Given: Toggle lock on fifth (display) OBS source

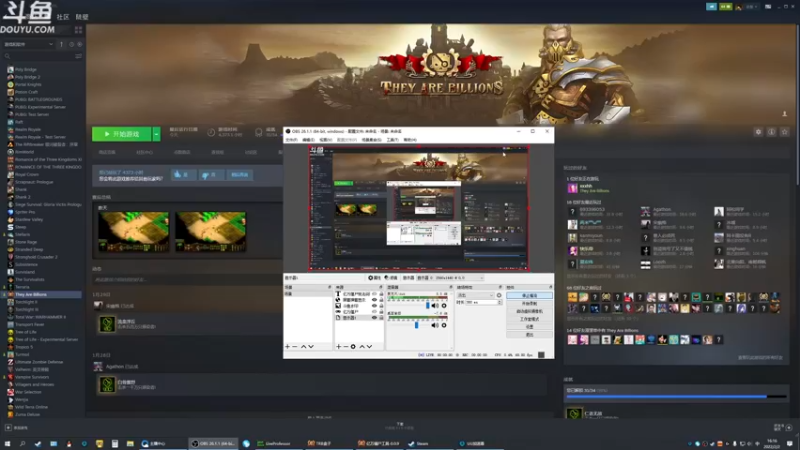Looking at the screenshot, I should coord(381,317).
